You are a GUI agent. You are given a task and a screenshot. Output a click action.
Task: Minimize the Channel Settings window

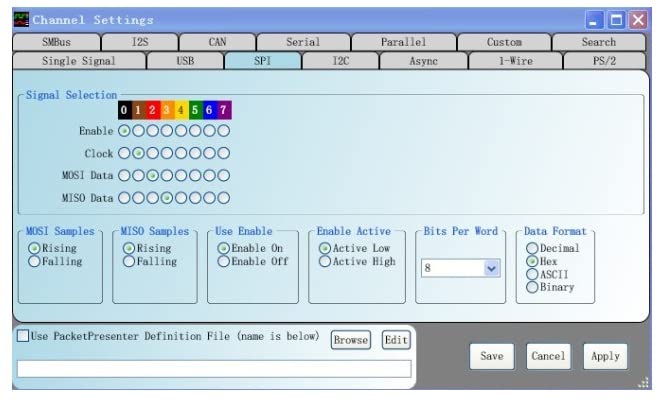(x=595, y=19)
